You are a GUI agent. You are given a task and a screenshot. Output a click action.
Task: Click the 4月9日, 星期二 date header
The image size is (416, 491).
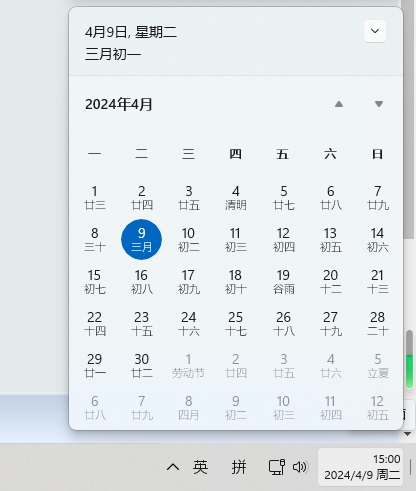(131, 32)
